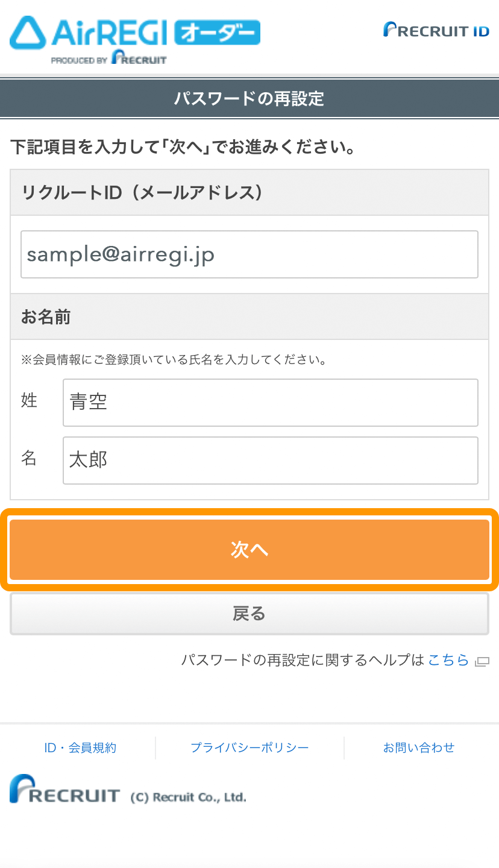Click the external link icon beside こちら
The image size is (499, 868).
482,661
